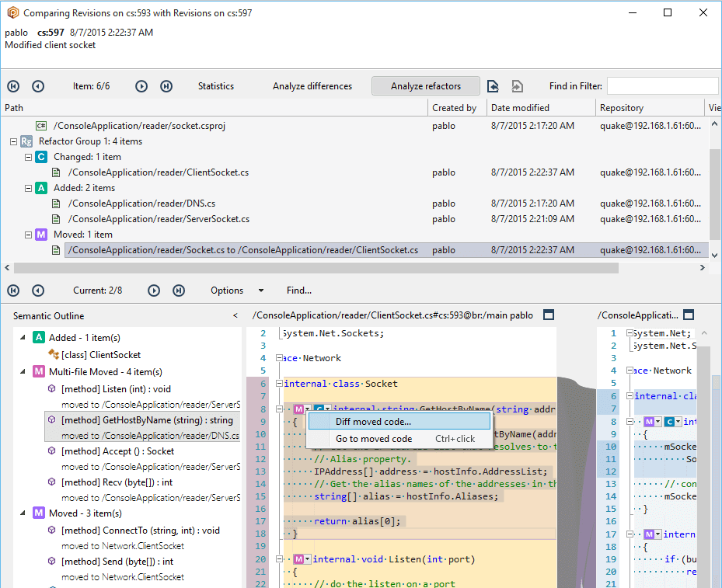Select method Send (byte[]) : int in outline
Viewport: 722px width, 588px height.
click(x=117, y=562)
